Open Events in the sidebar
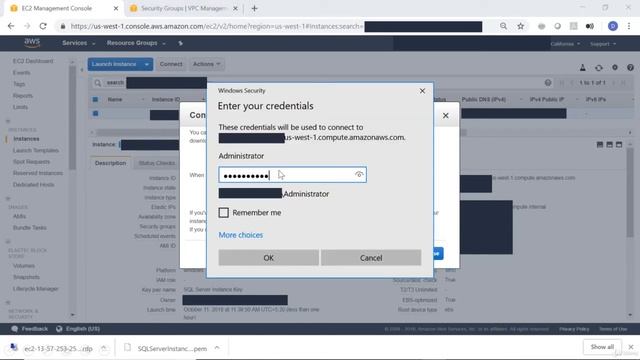 tap(21, 73)
